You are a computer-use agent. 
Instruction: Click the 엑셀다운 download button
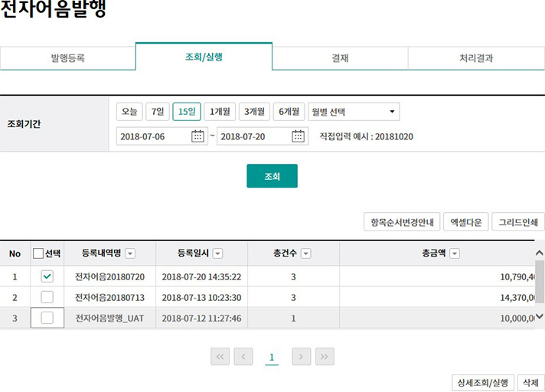(x=466, y=222)
